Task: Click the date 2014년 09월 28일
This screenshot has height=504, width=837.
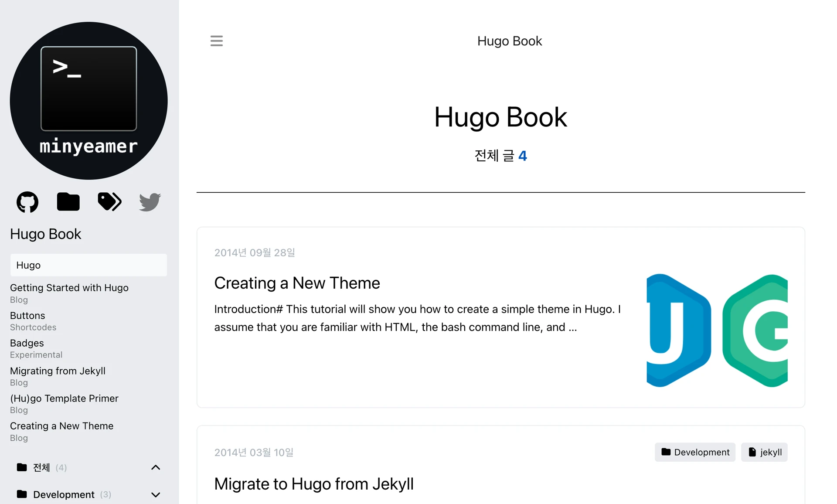Action: click(255, 252)
